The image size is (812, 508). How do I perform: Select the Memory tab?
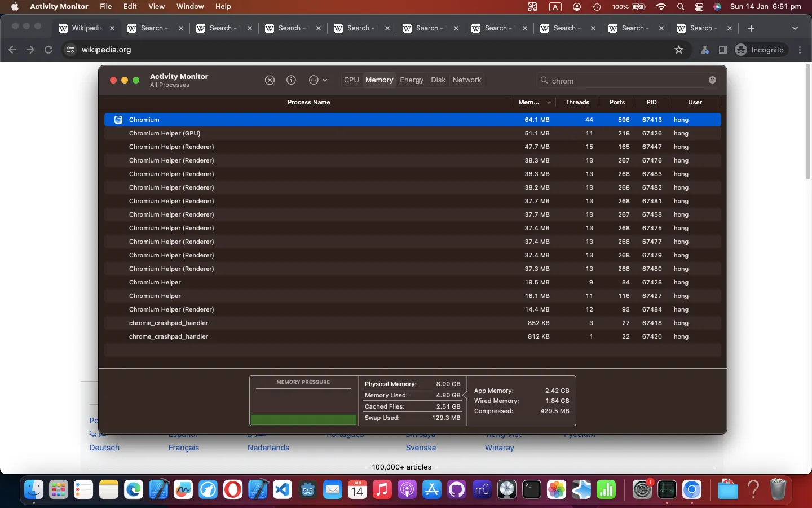(379, 80)
